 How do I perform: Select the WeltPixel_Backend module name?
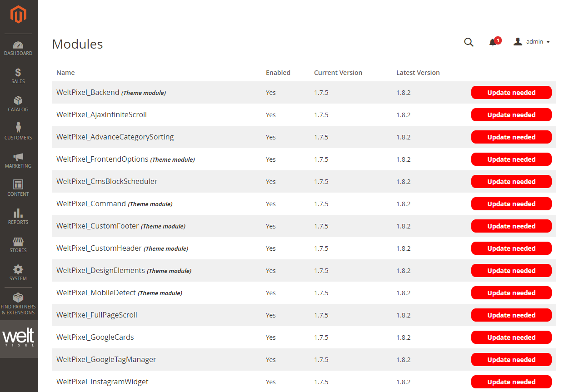(88, 92)
